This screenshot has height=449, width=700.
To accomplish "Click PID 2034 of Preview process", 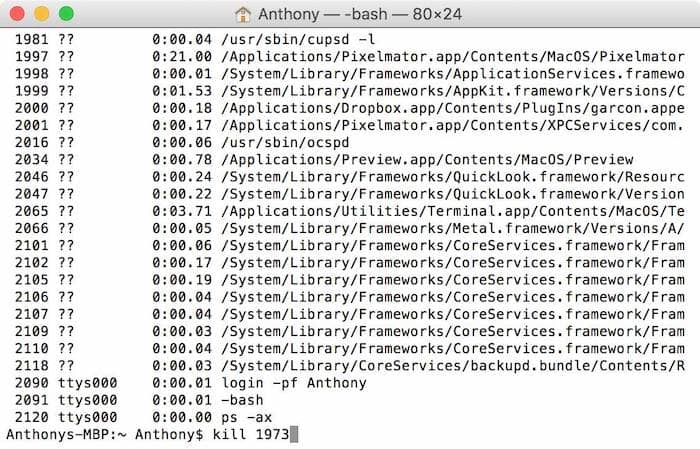I will (x=31, y=160).
